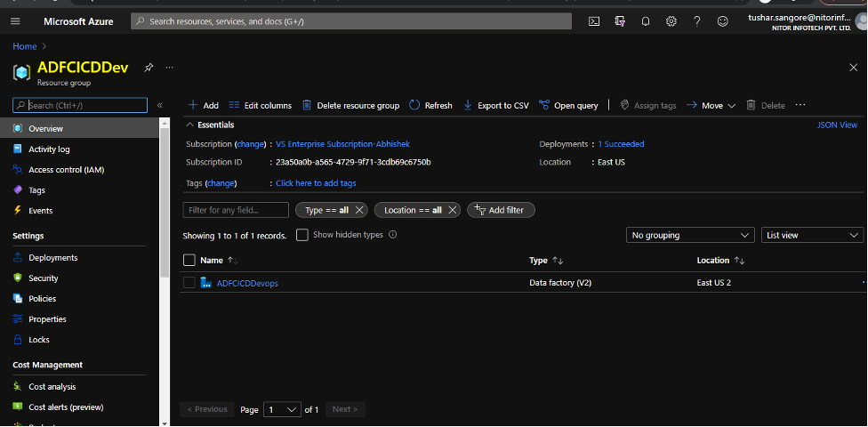The image size is (868, 427).
Task: Open toolbar overflow ellipsis after Delete
Action: pos(800,105)
